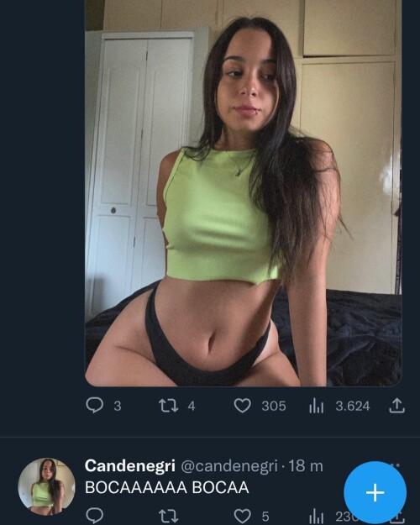Compose a new tweet with the blue plus button
Screen dimensions: 420x525
coord(375,492)
